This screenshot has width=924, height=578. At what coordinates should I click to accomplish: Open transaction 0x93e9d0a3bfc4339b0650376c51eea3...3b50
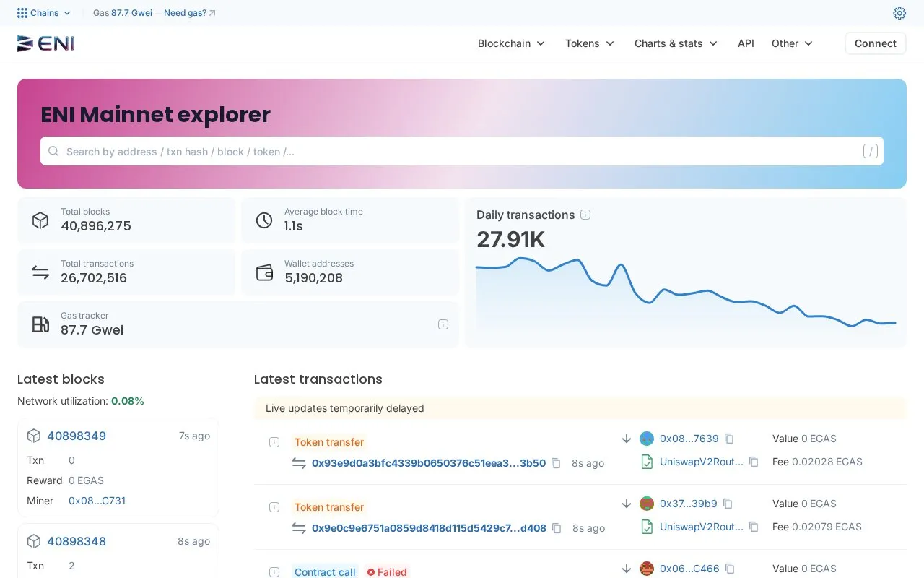click(x=429, y=463)
